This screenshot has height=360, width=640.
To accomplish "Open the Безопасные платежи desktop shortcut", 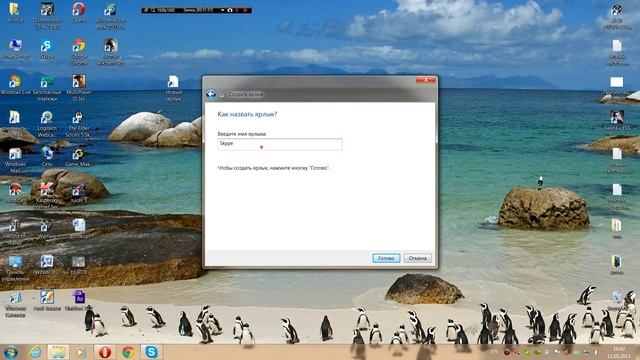I will click(47, 88).
